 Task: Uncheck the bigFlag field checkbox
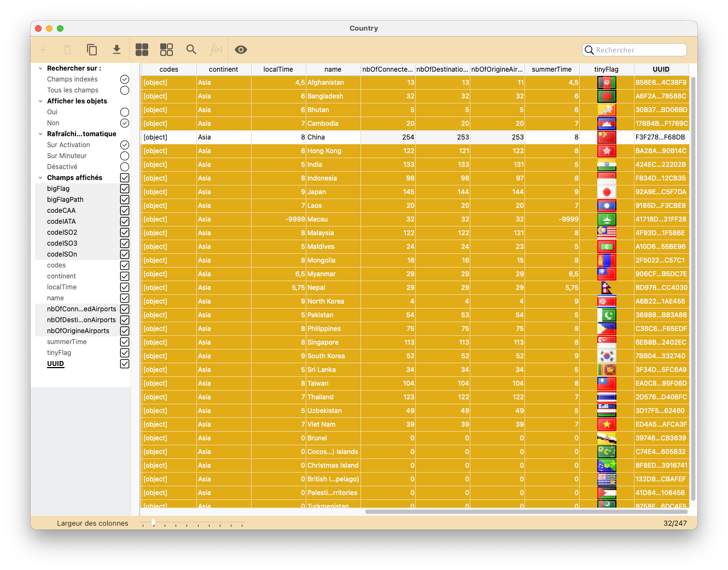125,189
